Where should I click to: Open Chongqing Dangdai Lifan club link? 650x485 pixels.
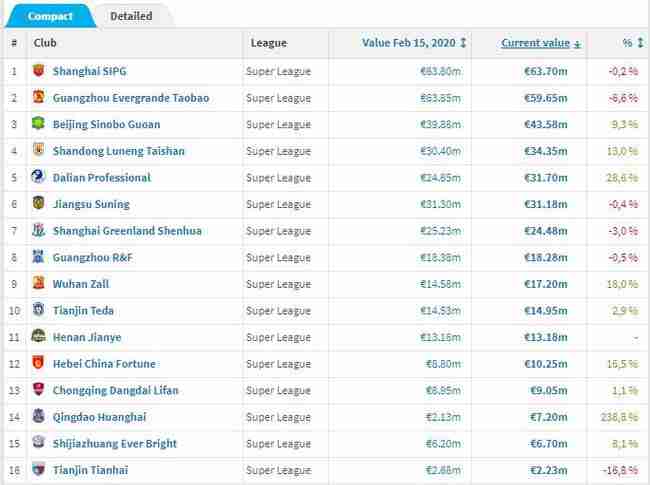[x=116, y=390]
